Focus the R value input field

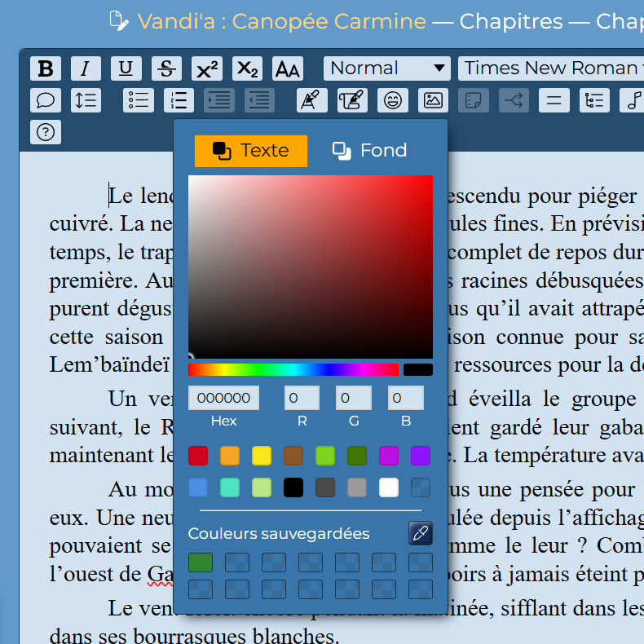tap(302, 398)
